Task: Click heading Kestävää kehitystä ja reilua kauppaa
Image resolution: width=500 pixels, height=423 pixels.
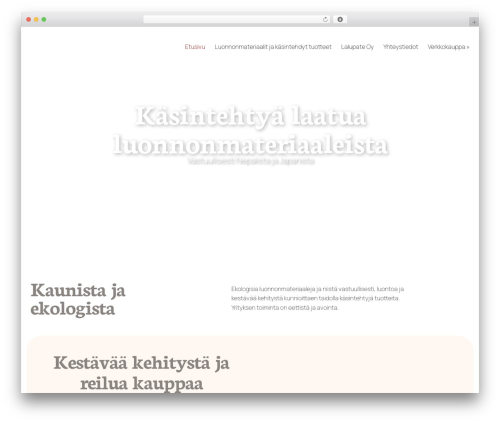Action: point(141,373)
